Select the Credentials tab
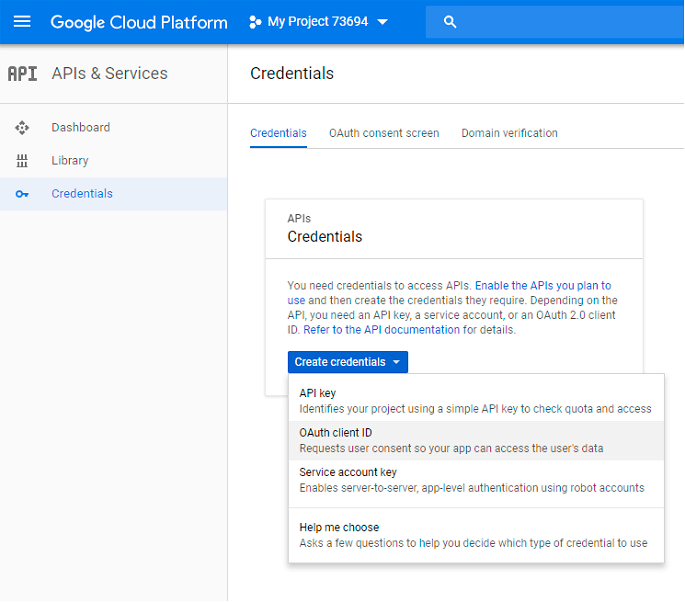This screenshot has width=685, height=602. pyautogui.click(x=278, y=133)
